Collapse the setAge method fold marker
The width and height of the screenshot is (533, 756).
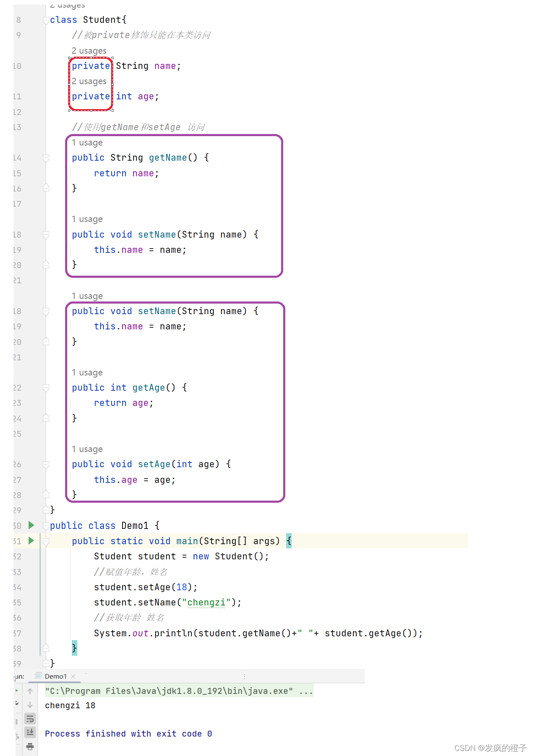[x=46, y=465]
